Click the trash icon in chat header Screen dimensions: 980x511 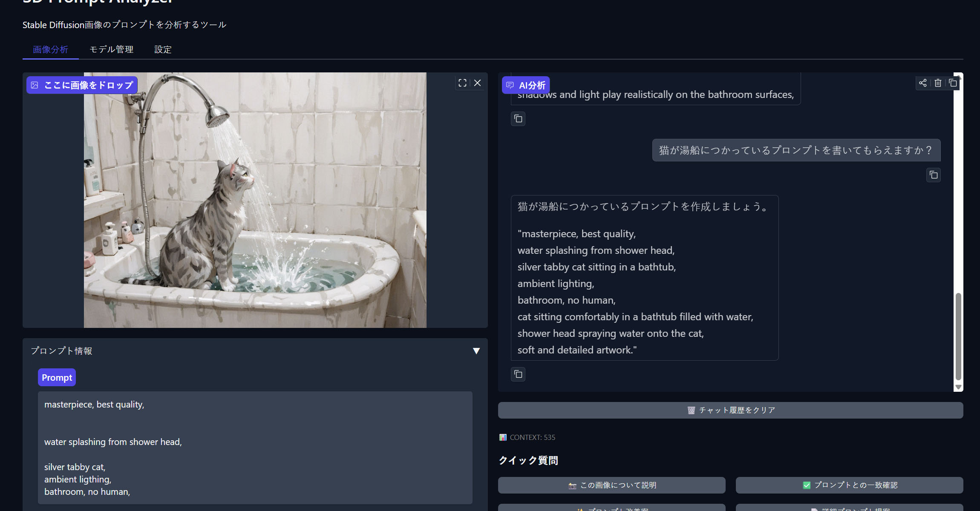click(938, 83)
